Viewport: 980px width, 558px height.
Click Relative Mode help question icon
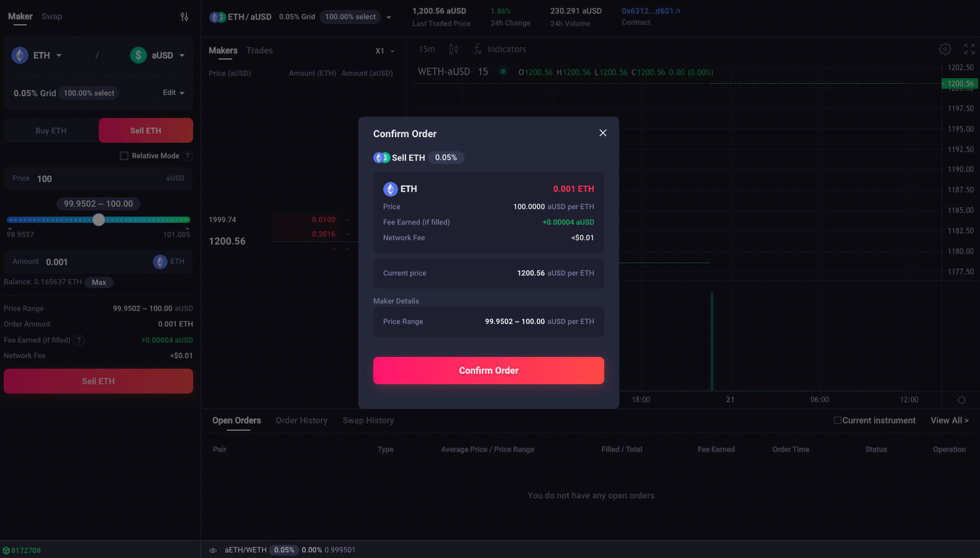click(188, 156)
